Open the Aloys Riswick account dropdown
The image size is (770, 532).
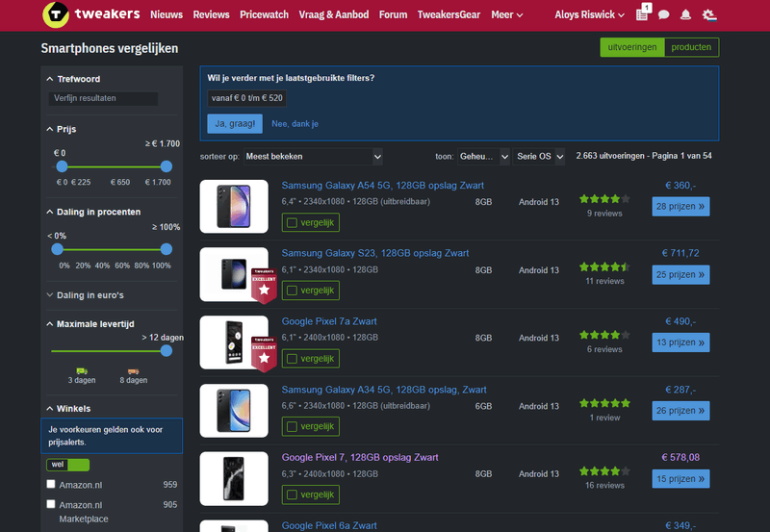tap(589, 14)
